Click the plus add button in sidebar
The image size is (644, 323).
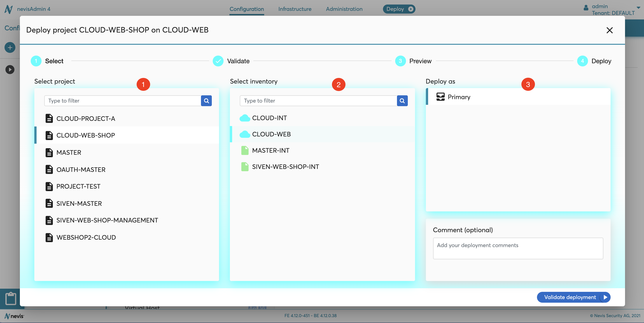point(10,47)
